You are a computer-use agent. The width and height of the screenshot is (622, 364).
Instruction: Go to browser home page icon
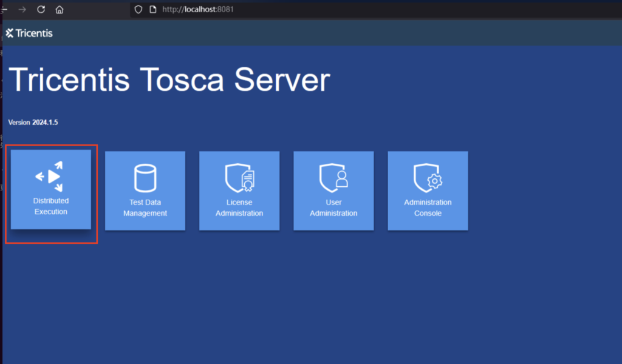tap(60, 10)
